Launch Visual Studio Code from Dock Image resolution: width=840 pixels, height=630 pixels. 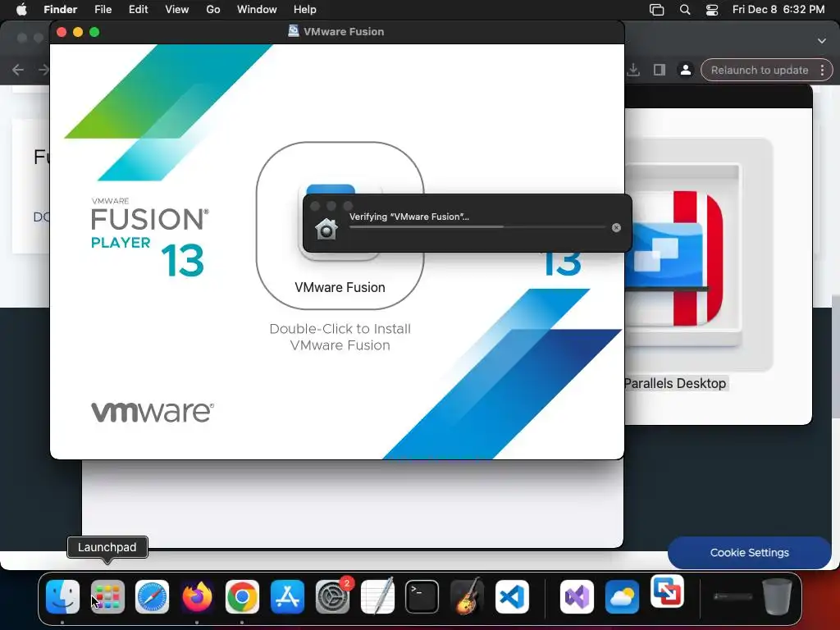[x=512, y=596]
